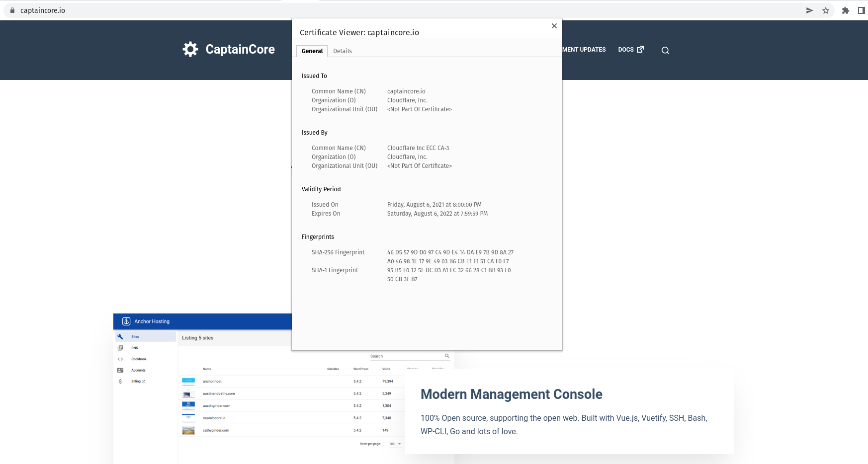The height and width of the screenshot is (464, 868).
Task: Click the DNS sidebar icon
Action: click(120, 348)
